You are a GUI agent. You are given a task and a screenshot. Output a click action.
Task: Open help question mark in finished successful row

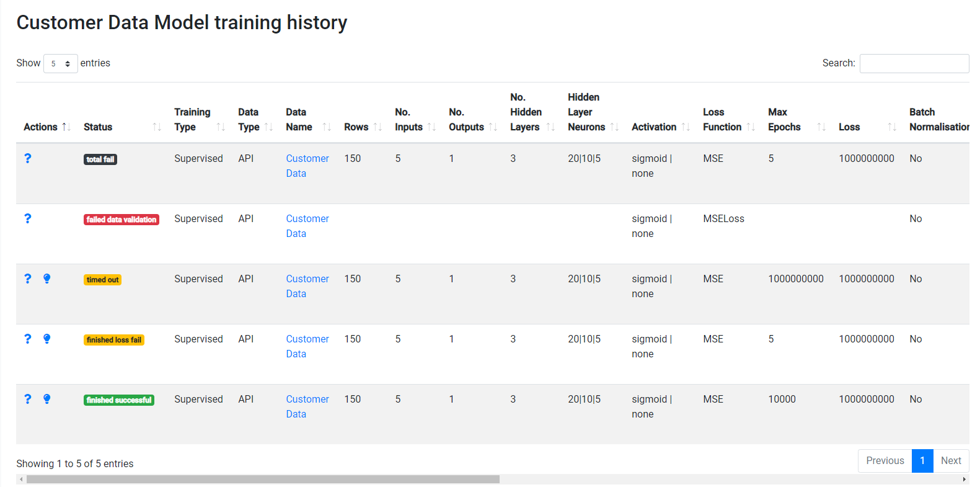tap(27, 399)
